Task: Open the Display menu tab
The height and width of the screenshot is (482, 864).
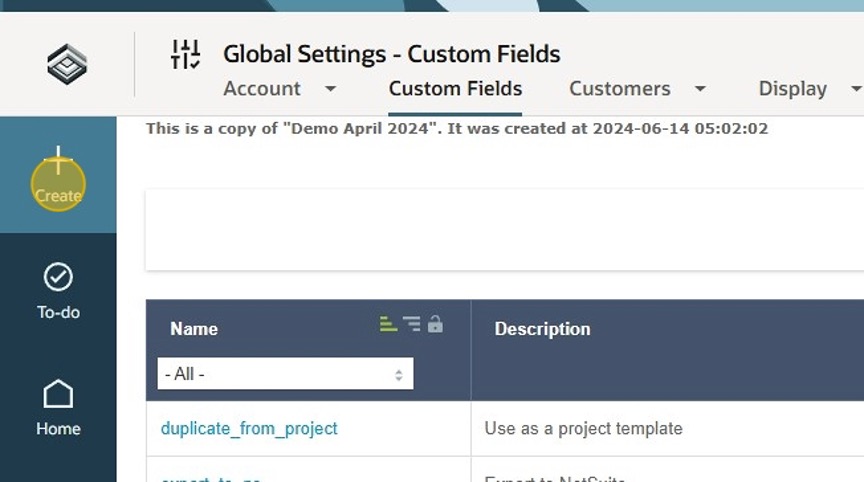Action: point(792,89)
